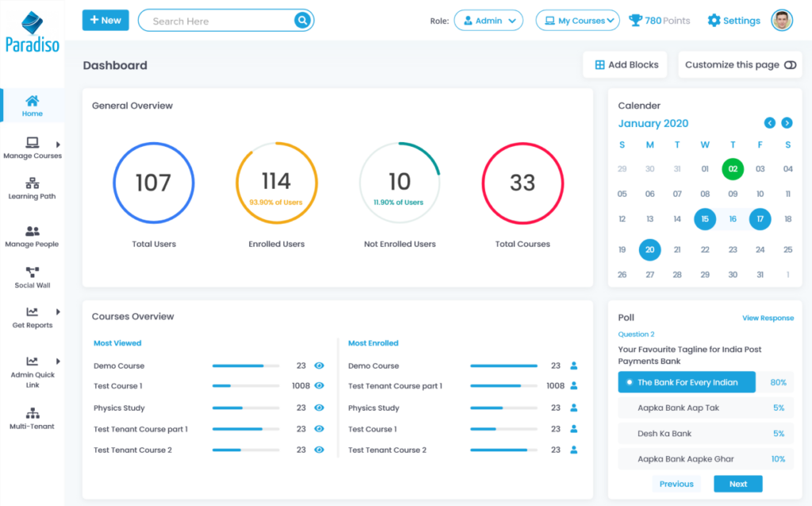Click the View Response link
Viewport: 812px width, 506px height.
pyautogui.click(x=767, y=318)
